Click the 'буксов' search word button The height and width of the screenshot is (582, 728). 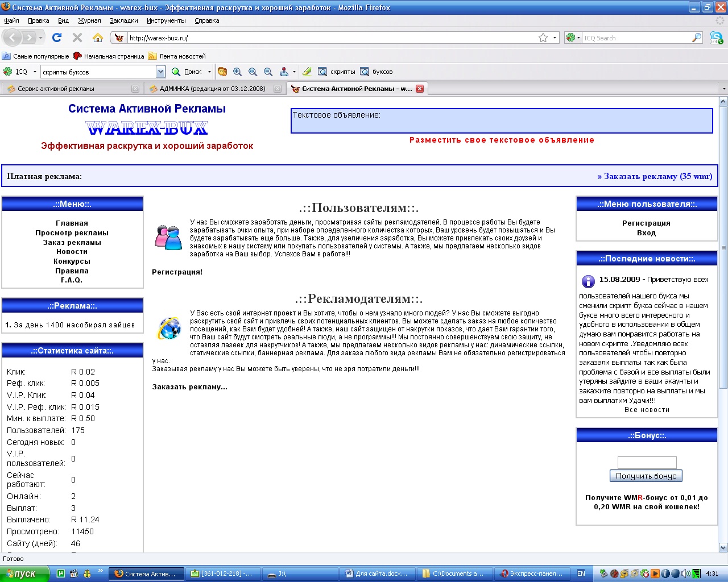tap(377, 72)
